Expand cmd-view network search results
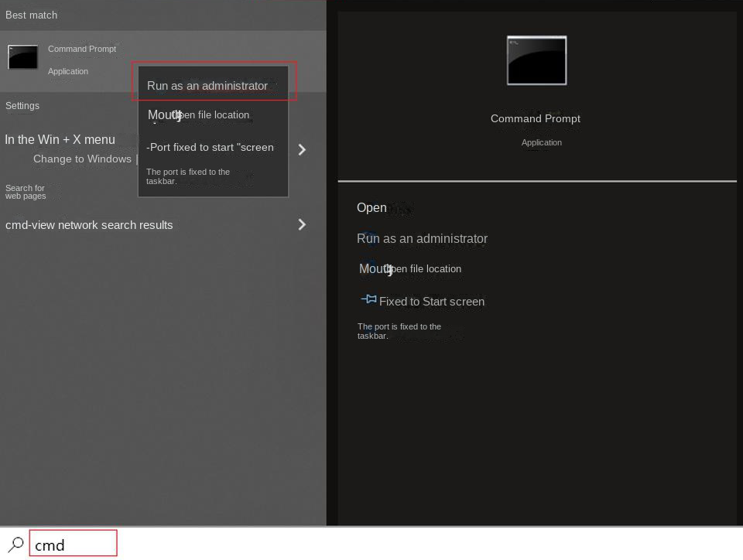The height and width of the screenshot is (560, 743). [302, 224]
